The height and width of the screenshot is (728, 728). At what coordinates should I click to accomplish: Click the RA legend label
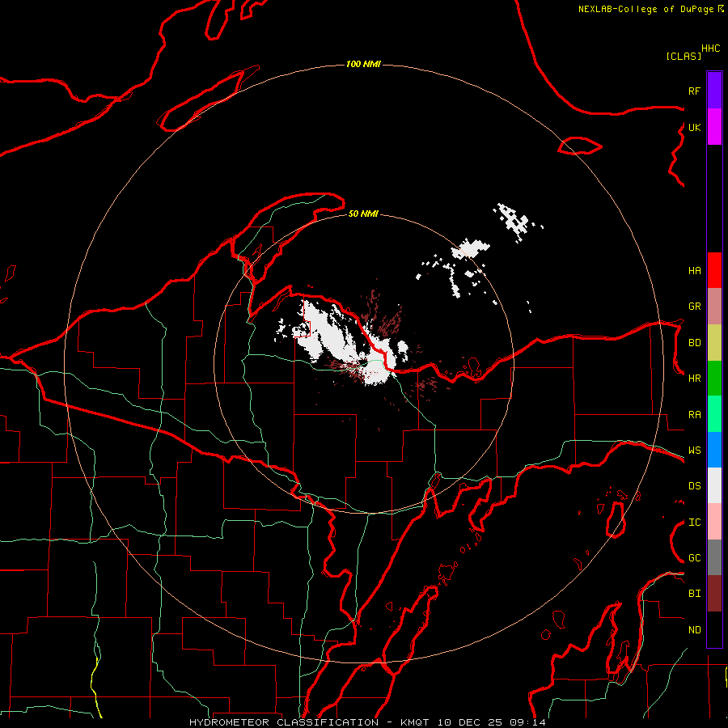[694, 415]
